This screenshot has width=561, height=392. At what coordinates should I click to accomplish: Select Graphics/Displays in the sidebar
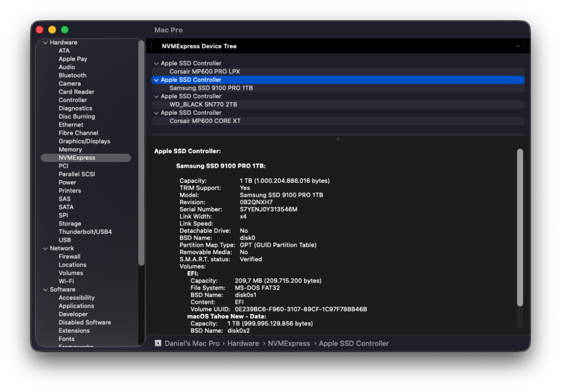coord(85,141)
